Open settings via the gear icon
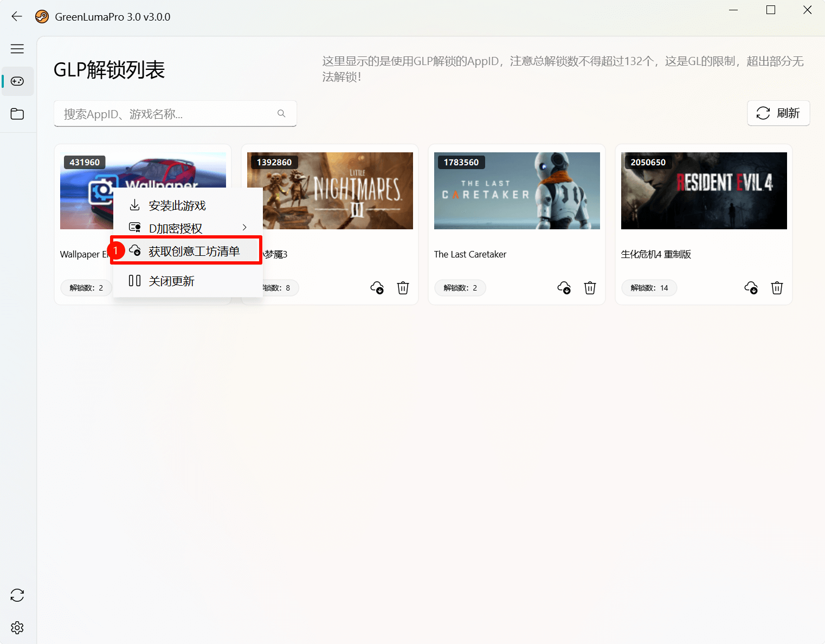The height and width of the screenshot is (644, 825). pos(17,627)
